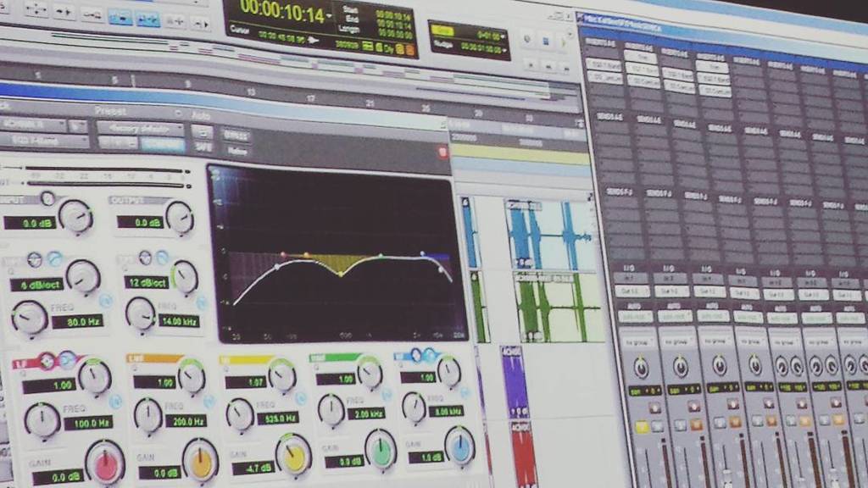868x488 pixels.
Task: Click the HPF frequency knob at 80 Hz
Action: pos(30,319)
